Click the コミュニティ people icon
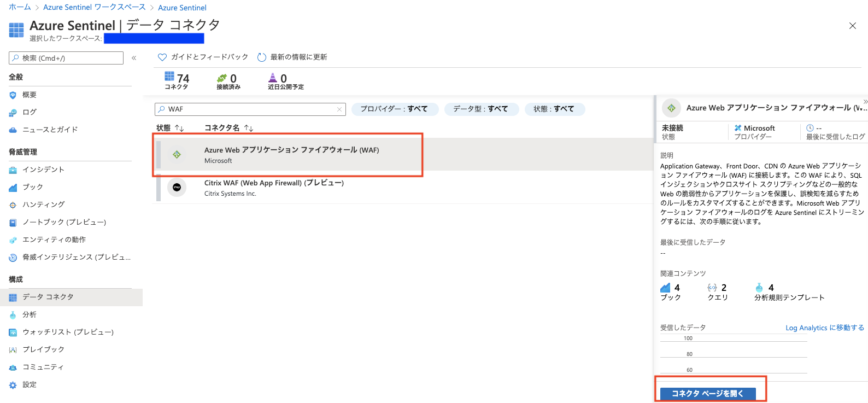Image resolution: width=868 pixels, height=403 pixels. tap(13, 367)
